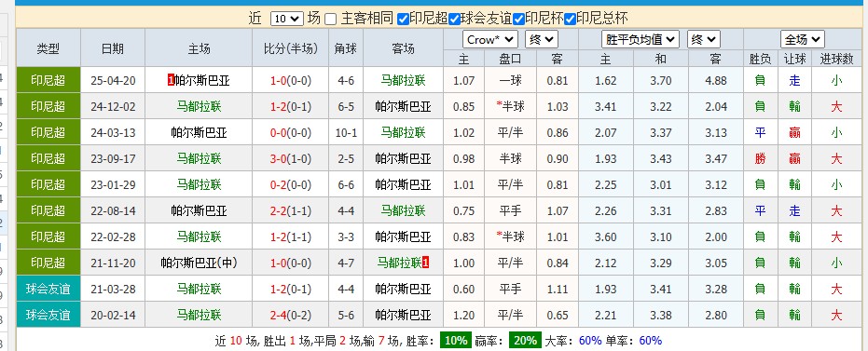Click away odds 4.88 in first row

point(716,81)
